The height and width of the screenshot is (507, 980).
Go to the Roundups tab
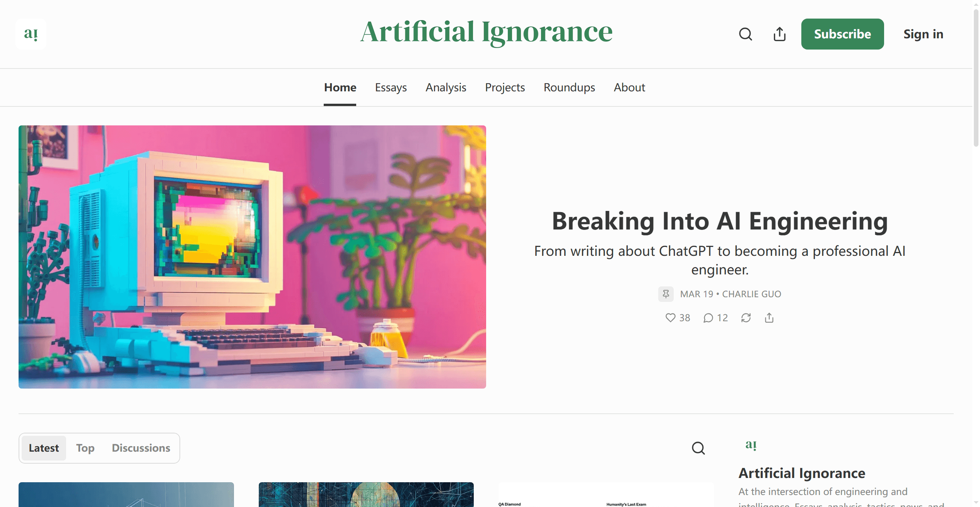coord(569,87)
